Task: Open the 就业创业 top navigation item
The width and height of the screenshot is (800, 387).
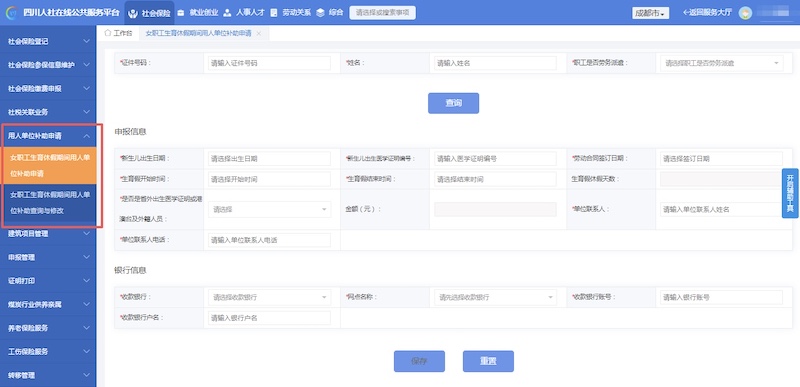Action: point(198,13)
